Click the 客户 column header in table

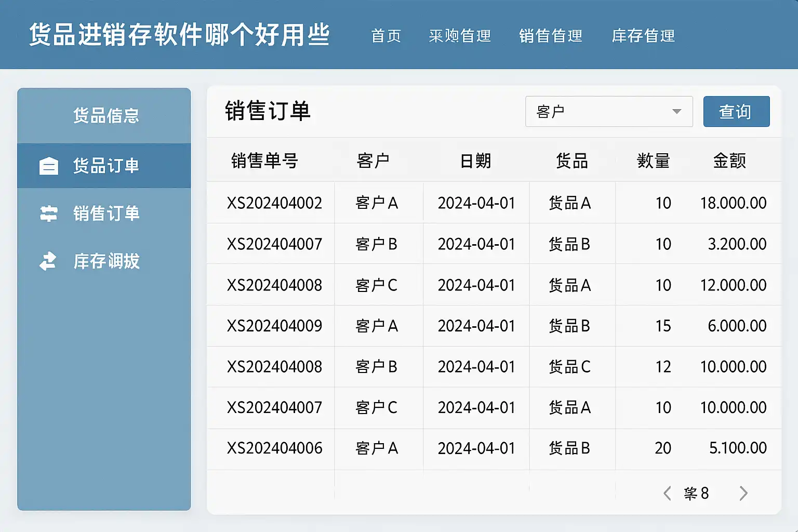tap(373, 161)
